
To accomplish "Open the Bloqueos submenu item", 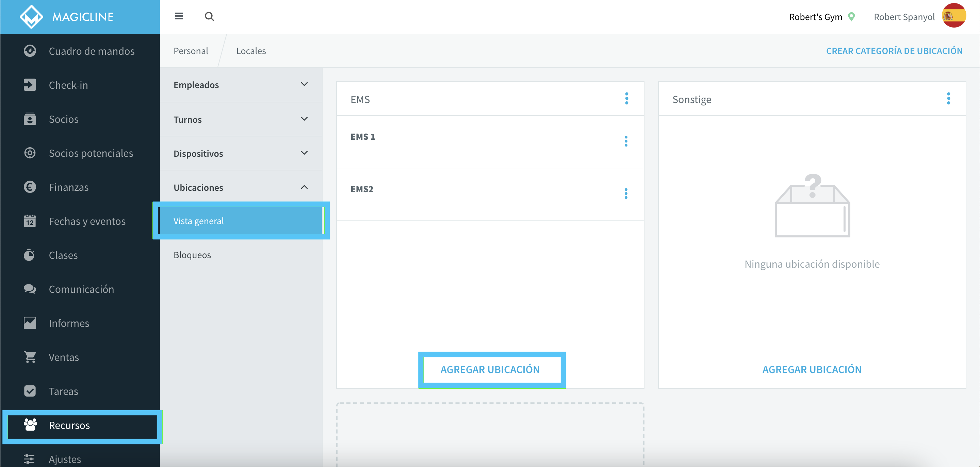I will (241, 255).
